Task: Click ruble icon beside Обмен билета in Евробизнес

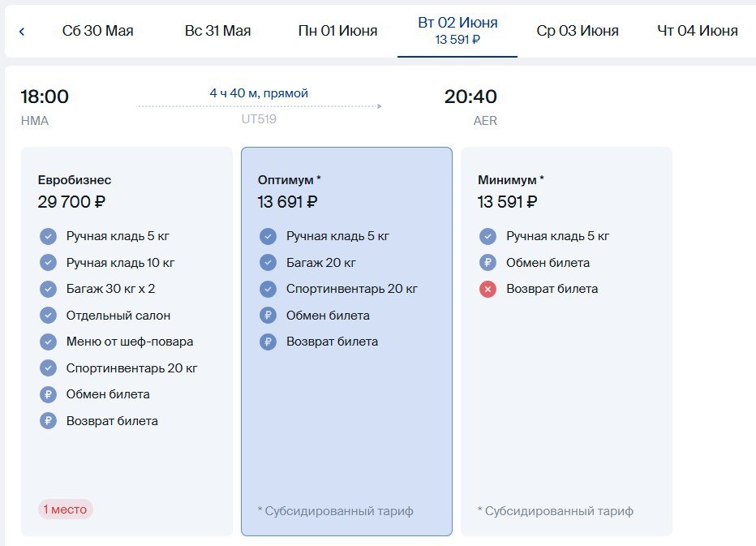Action: [x=49, y=395]
